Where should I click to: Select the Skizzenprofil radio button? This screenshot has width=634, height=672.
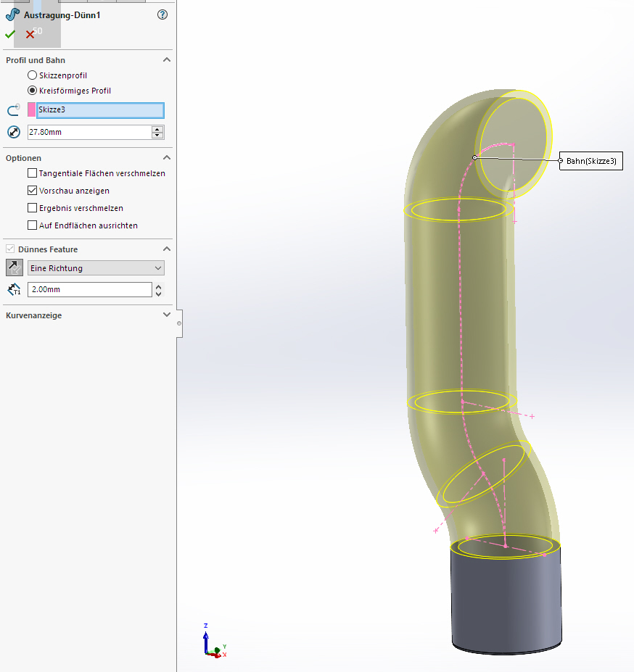pyautogui.click(x=32, y=75)
